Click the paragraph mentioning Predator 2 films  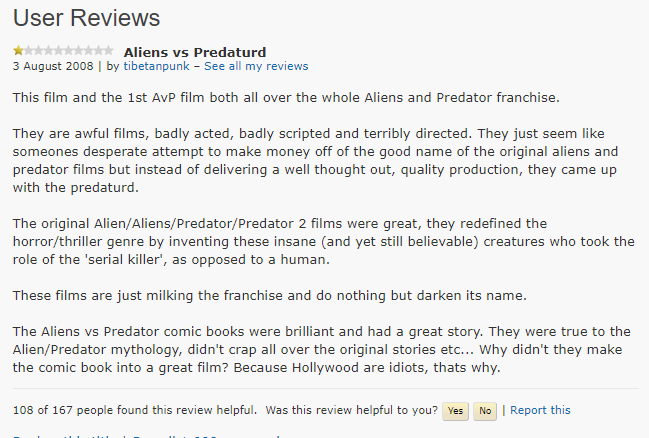coord(324,242)
